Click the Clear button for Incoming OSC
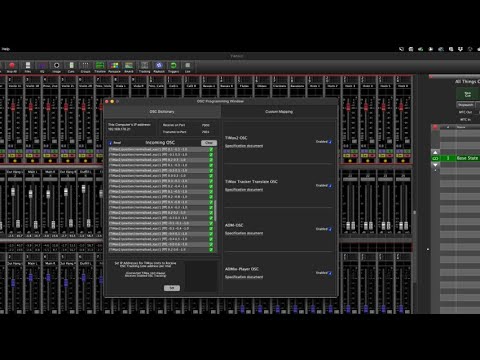Image resolution: width=480 pixels, height=360 pixels. [209, 143]
